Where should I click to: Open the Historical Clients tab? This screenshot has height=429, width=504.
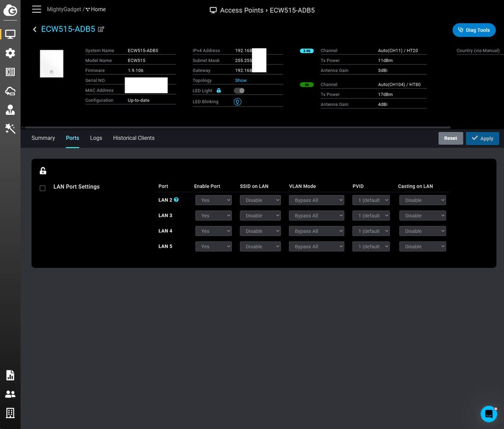pos(134,138)
